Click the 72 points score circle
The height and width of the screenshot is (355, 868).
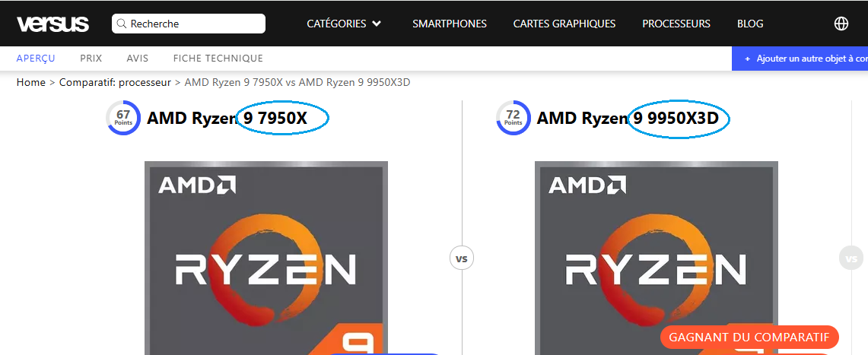point(513,118)
